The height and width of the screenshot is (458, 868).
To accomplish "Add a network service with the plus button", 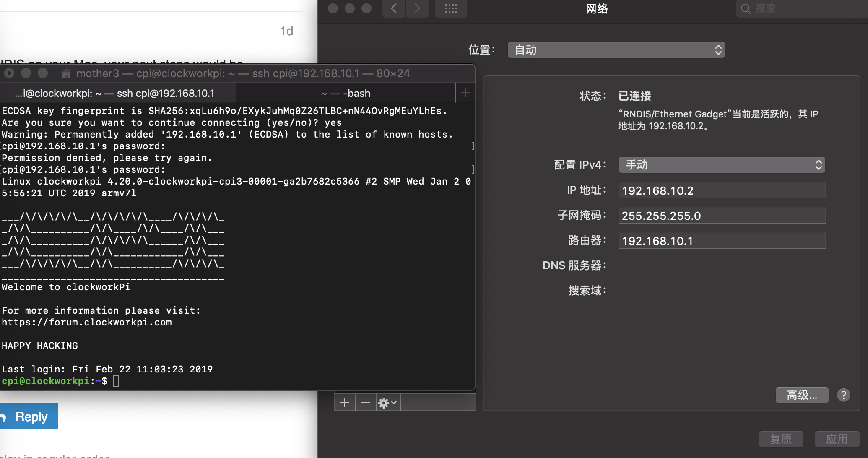I will point(345,403).
